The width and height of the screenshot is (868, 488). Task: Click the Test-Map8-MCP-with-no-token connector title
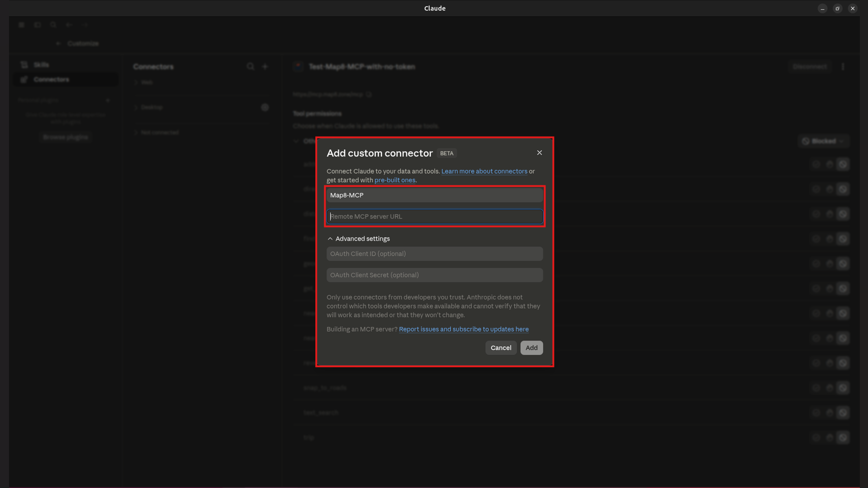[362, 67]
